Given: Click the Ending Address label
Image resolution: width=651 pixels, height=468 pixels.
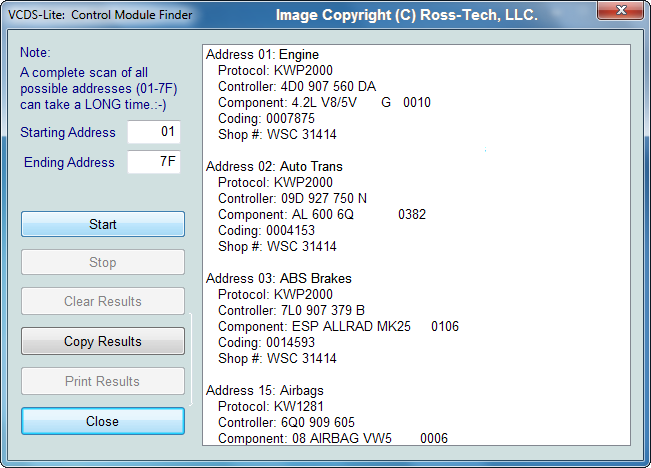Looking at the screenshot, I should tap(69, 162).
